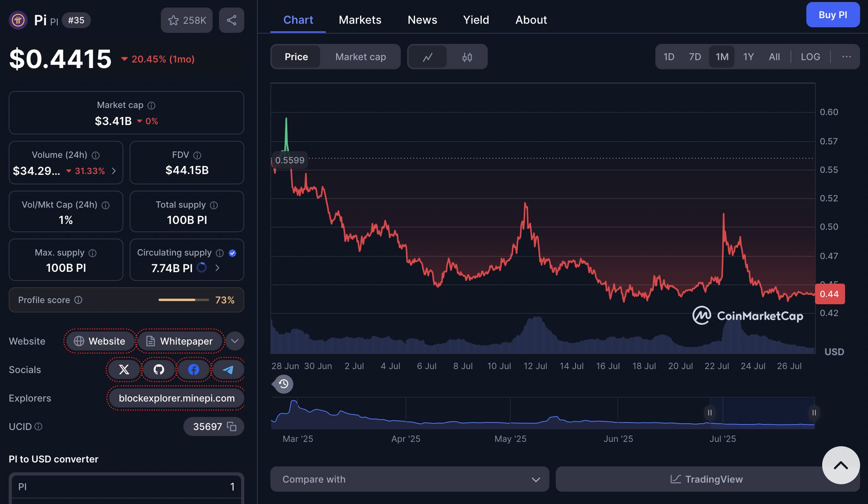The image size is (868, 504).
Task: Click the $44.15B FDV value
Action: point(187,170)
